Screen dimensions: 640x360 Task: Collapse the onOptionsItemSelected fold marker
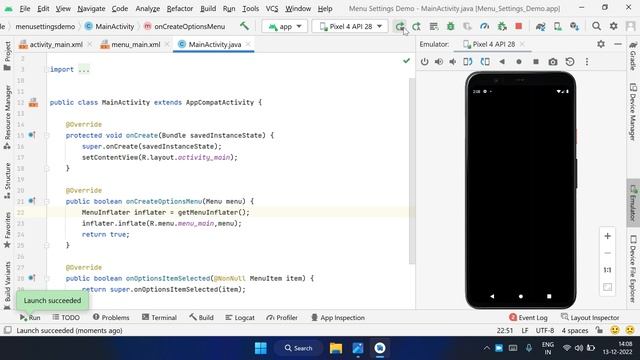(x=47, y=278)
